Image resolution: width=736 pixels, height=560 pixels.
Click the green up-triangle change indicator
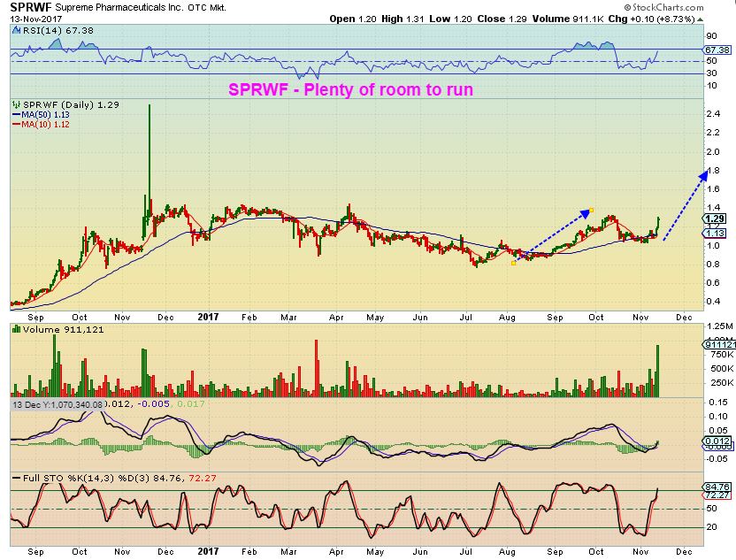coord(701,19)
